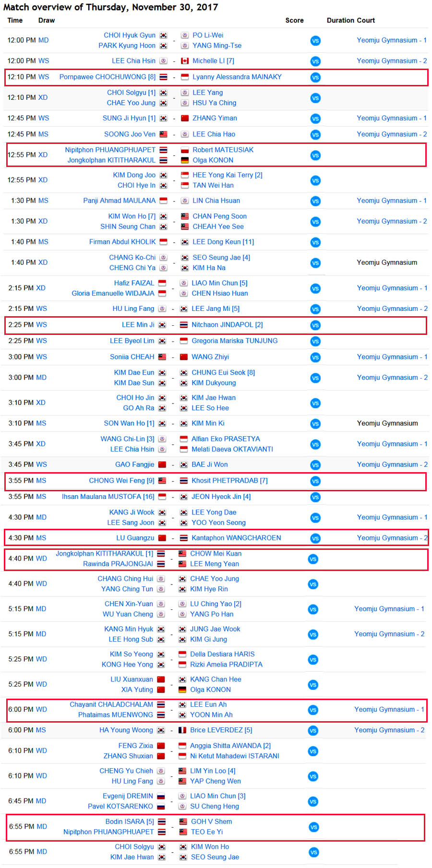The height and width of the screenshot is (868, 432).
Task: Click VS icon in Bodin ISARA match row
Action: click(x=314, y=827)
